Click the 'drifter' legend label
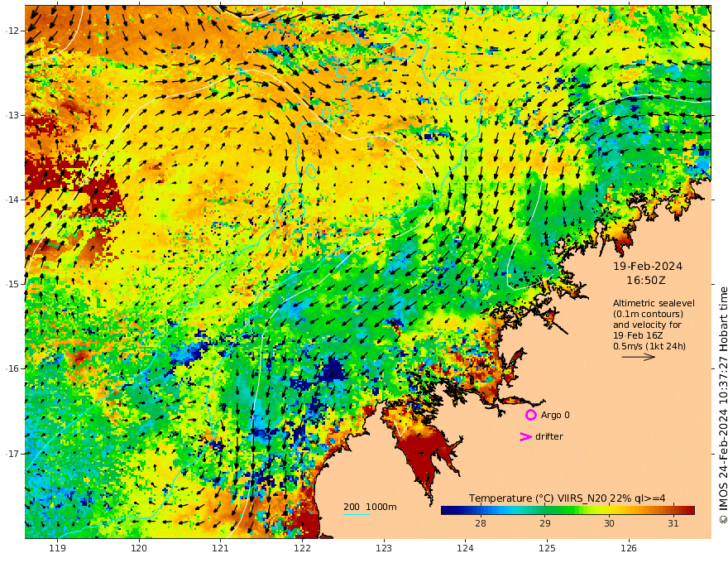 coord(549,436)
